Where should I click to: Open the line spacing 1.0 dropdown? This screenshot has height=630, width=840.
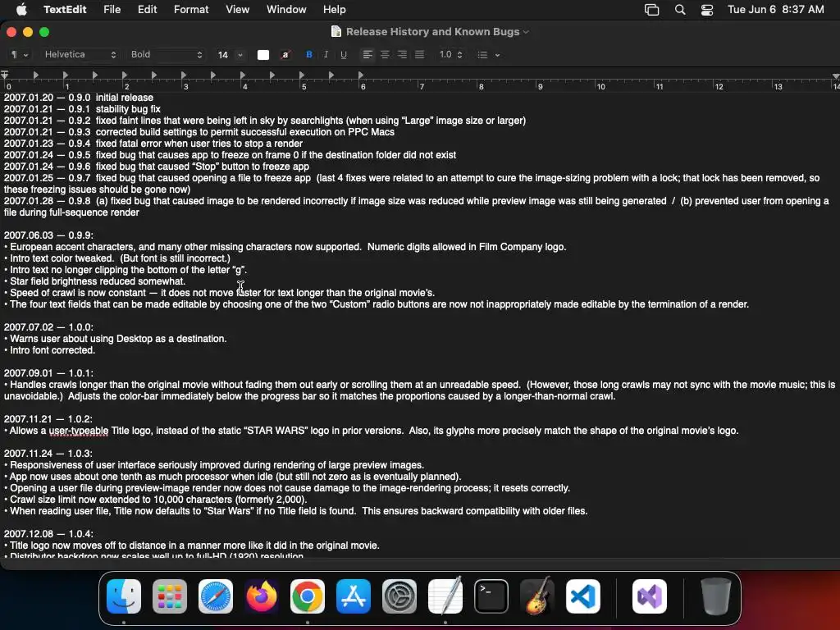coord(450,55)
